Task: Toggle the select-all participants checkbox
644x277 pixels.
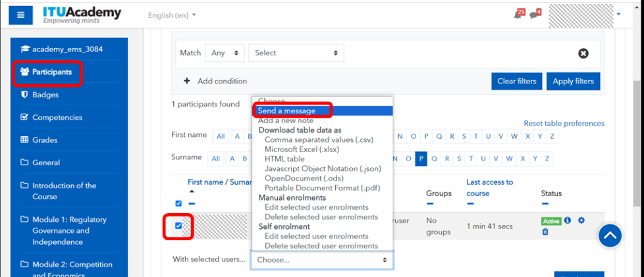Action: [178, 203]
